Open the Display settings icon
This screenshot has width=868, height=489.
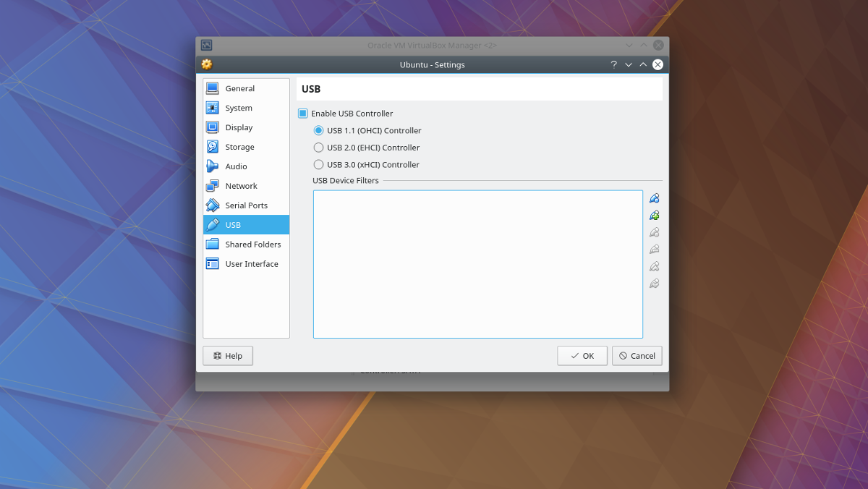click(x=213, y=127)
